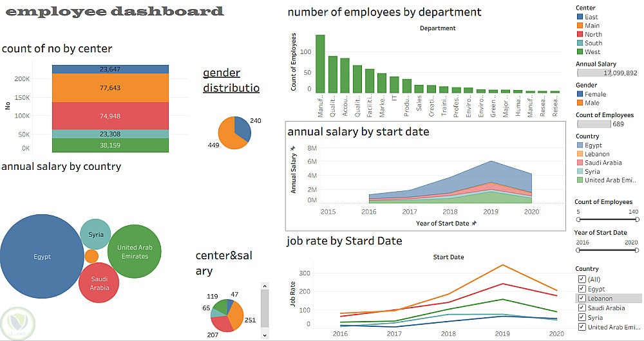Select the tallest Manufacturing department bar
The image size is (644, 341).
[320, 64]
